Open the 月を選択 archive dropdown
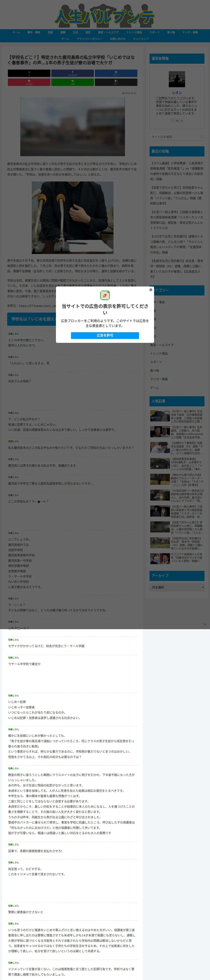210x980 pixels. pos(177,587)
